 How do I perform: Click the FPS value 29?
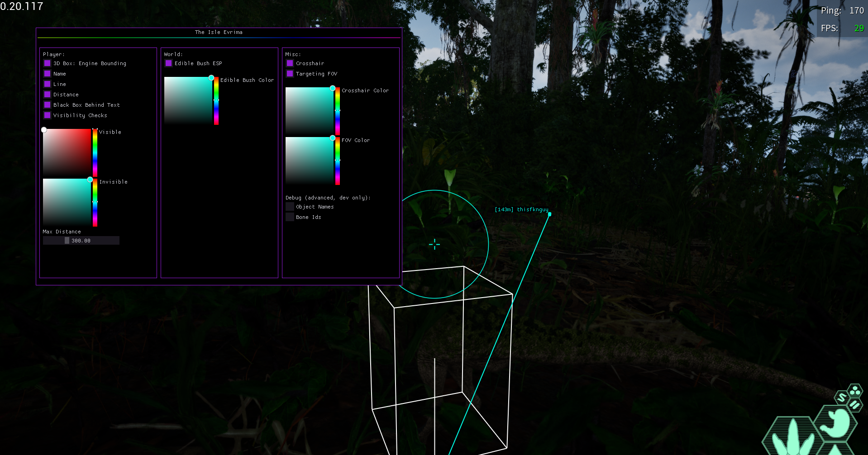point(859,28)
